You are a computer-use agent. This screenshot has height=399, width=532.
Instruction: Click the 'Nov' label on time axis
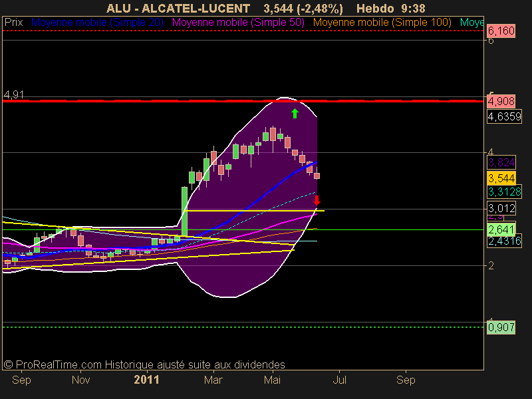pos(80,380)
